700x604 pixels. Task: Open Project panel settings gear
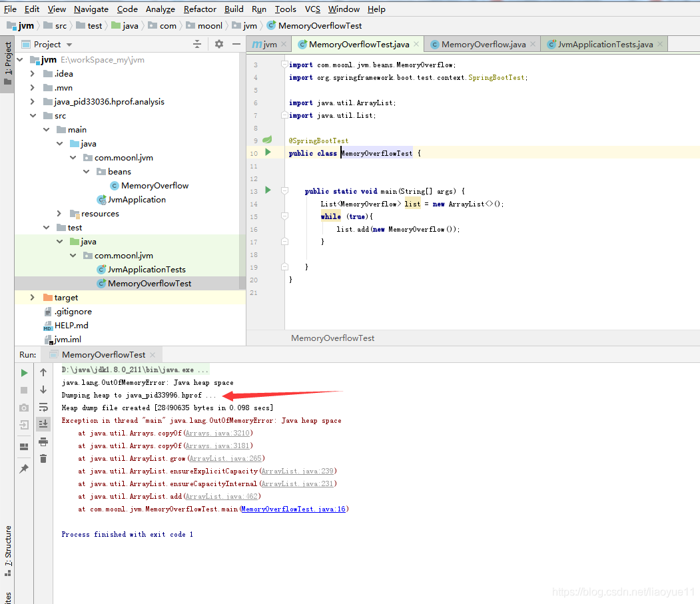click(218, 44)
